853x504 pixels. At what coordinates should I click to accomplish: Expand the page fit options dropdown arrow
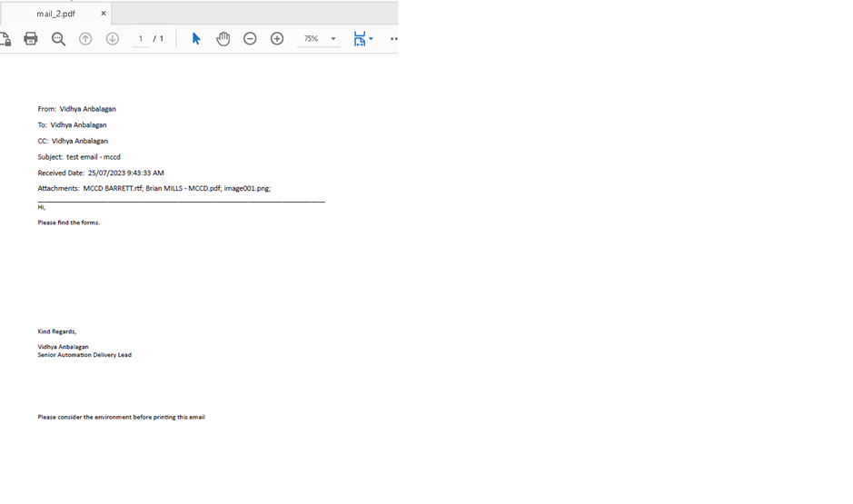tap(371, 39)
